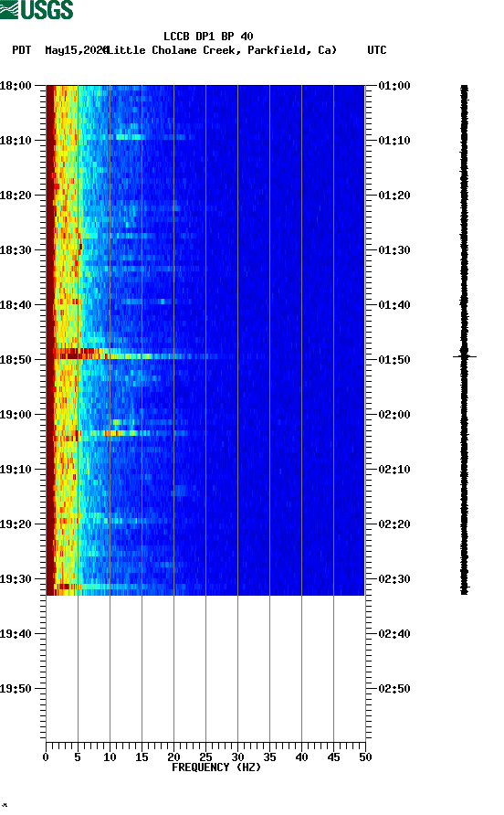Click the '19:10' PDT time label
The height and width of the screenshot is (815, 504).
pos(16,470)
